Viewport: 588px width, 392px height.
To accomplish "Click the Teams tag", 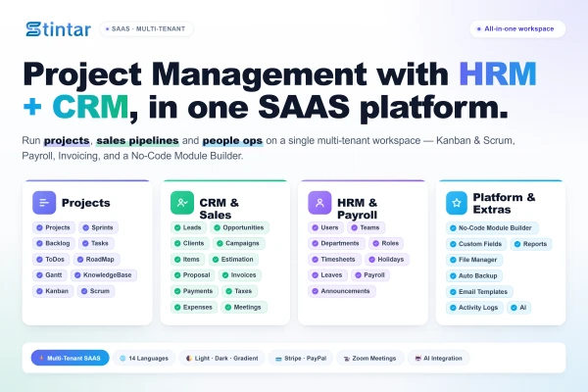I will (x=366, y=227).
